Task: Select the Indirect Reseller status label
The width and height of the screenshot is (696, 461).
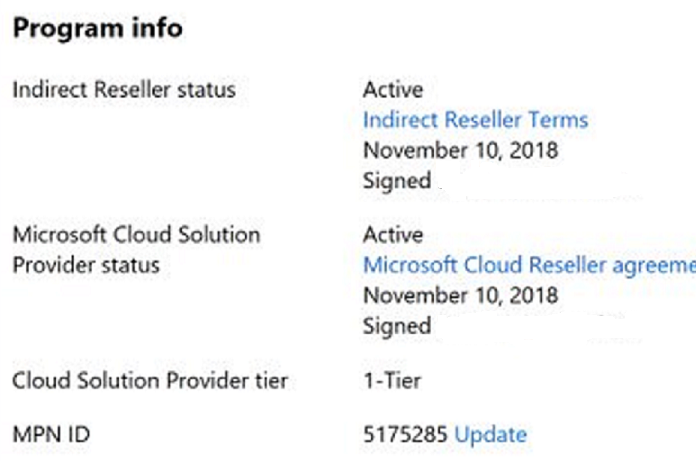Action: point(123,90)
